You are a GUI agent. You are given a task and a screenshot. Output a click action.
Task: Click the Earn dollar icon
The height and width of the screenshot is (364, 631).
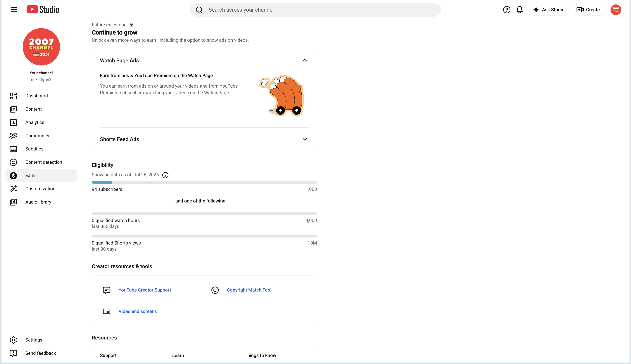click(x=13, y=176)
